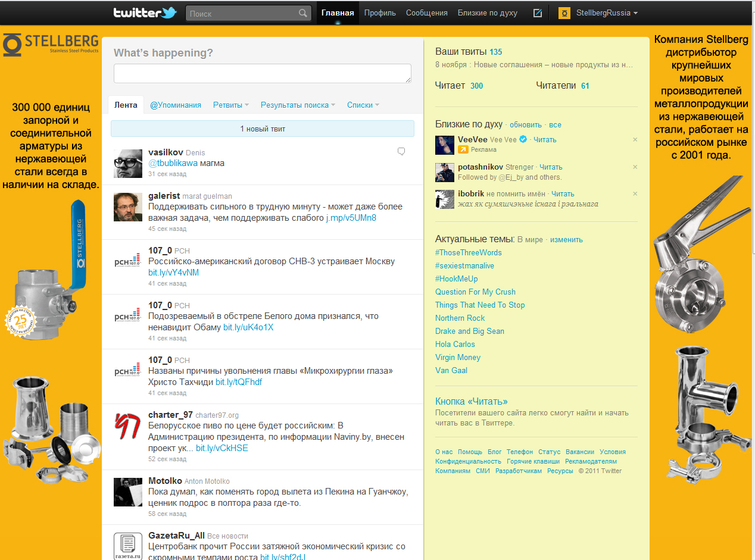Open trend Drake and Big Sean
This screenshot has width=755, height=560.
pyautogui.click(x=470, y=331)
